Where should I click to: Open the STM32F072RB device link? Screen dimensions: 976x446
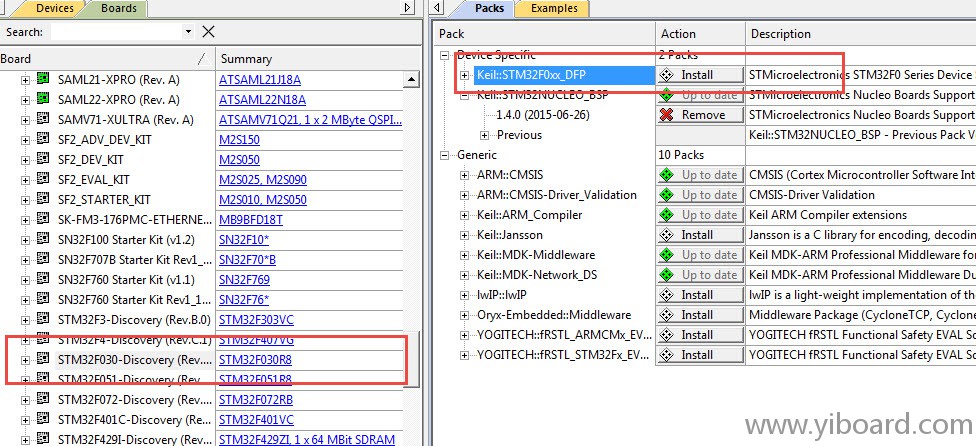click(256, 400)
